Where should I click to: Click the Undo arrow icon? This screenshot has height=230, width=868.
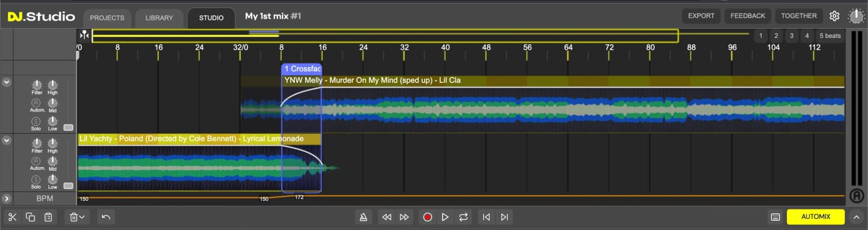[106, 217]
